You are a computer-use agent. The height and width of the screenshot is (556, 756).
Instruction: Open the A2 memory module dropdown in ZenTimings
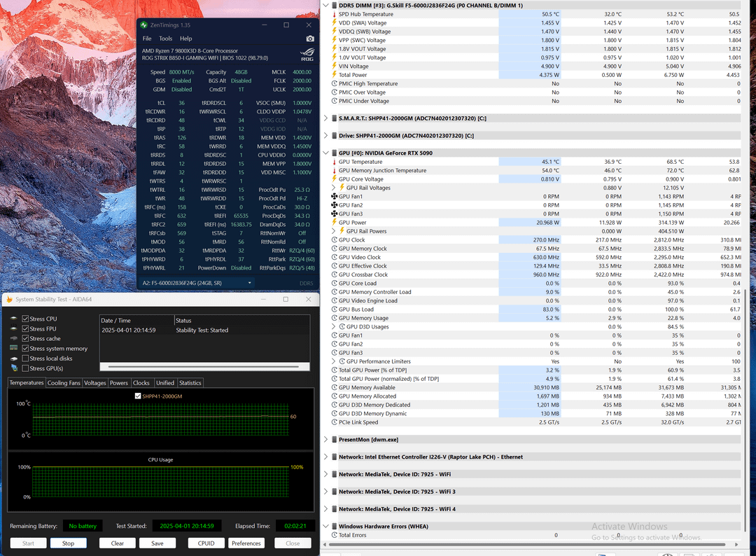(x=197, y=283)
